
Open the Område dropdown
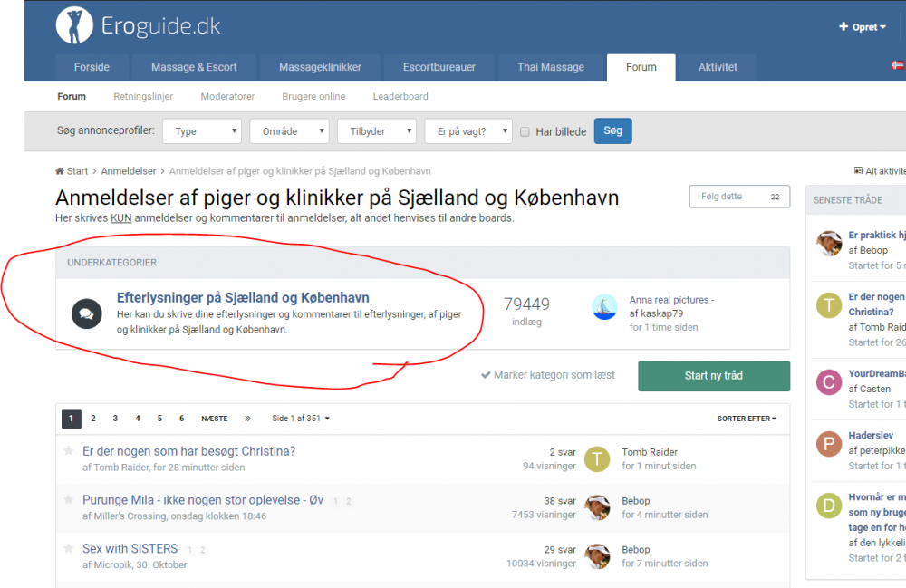pos(290,131)
